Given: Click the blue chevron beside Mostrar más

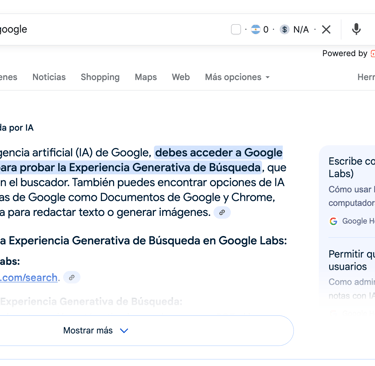Looking at the screenshot, I should [124, 331].
